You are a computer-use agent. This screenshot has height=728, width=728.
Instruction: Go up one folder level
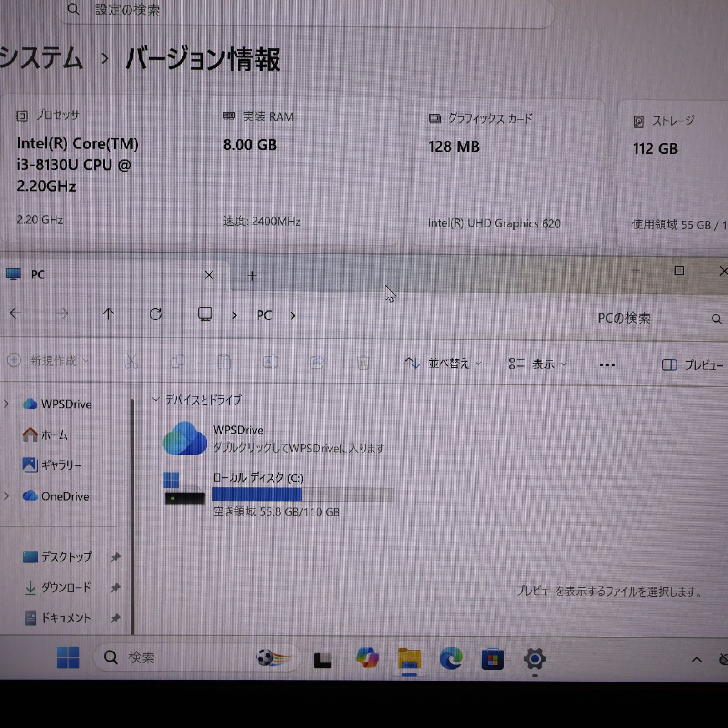coord(109,314)
